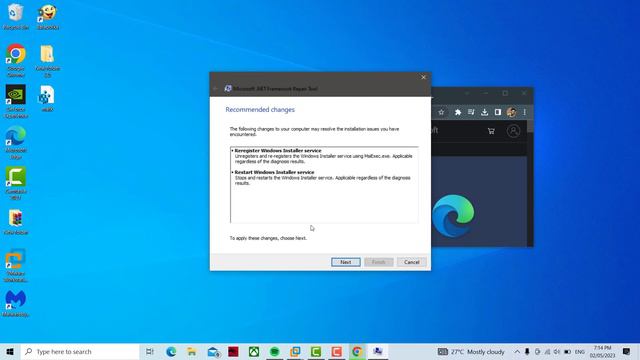Screen dimensions: 640x360
Task: Open the Windows Start menu
Action: tap(10, 351)
